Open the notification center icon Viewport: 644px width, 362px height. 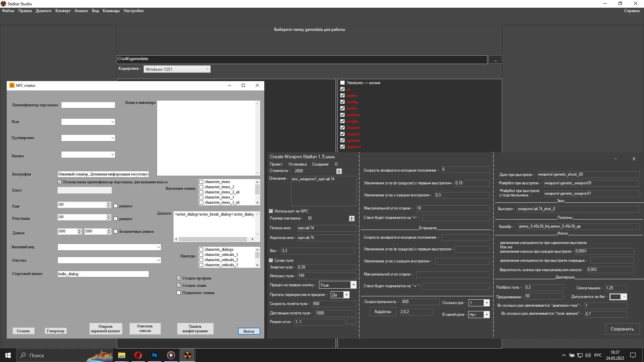633,355
